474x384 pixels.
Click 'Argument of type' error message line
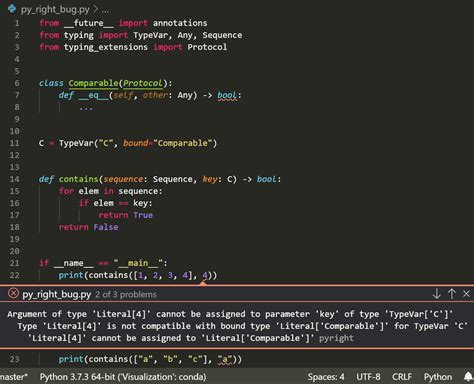coord(230,314)
